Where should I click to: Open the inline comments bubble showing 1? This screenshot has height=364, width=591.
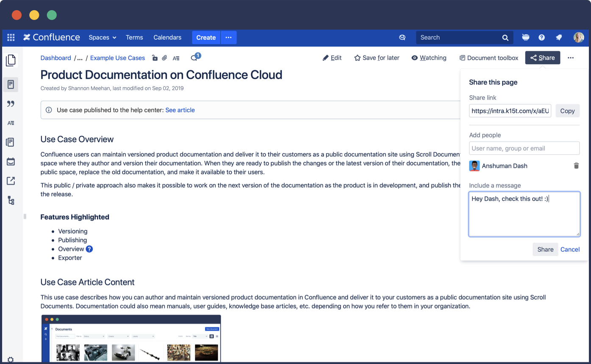(194, 58)
